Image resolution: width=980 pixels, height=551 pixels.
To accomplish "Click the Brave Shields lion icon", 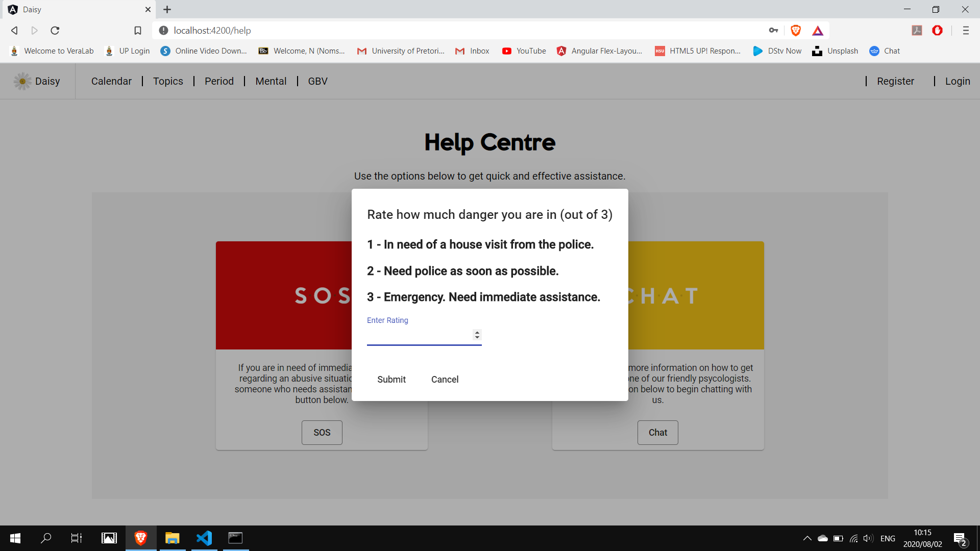I will click(795, 31).
